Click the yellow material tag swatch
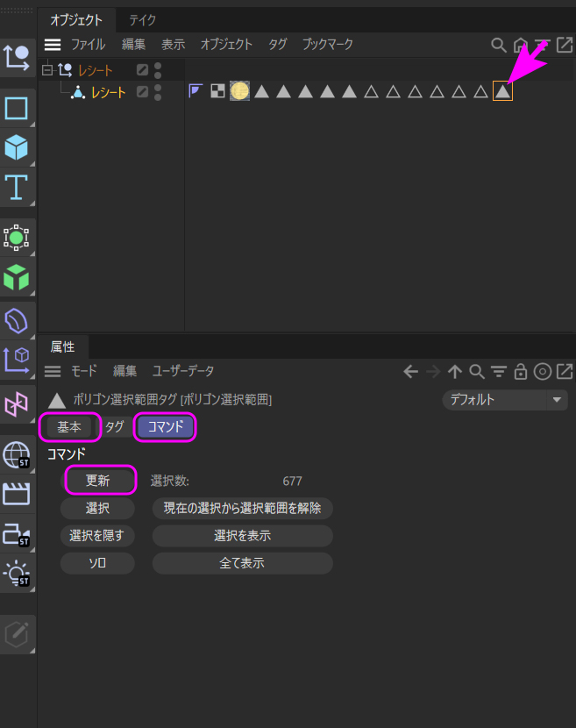The width and height of the screenshot is (576, 728). (239, 90)
